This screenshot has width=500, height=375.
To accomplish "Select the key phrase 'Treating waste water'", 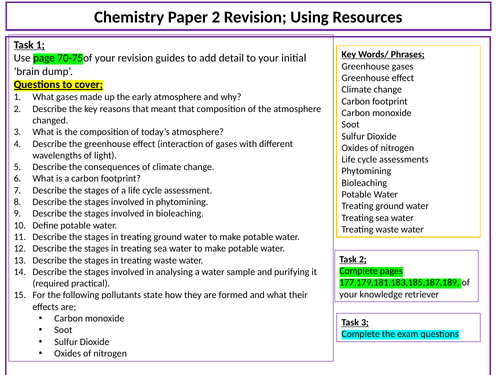I will tap(382, 229).
